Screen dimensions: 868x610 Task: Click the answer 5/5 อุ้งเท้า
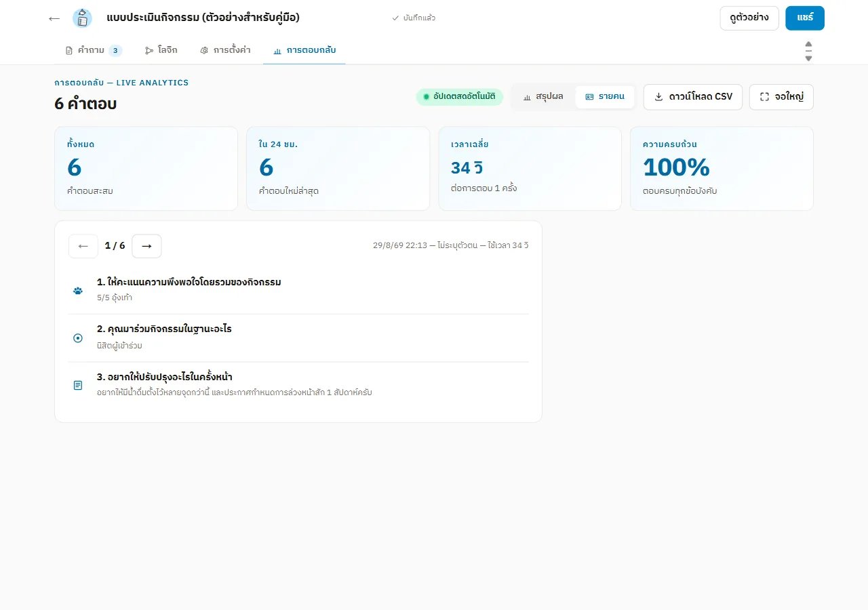[115, 298]
